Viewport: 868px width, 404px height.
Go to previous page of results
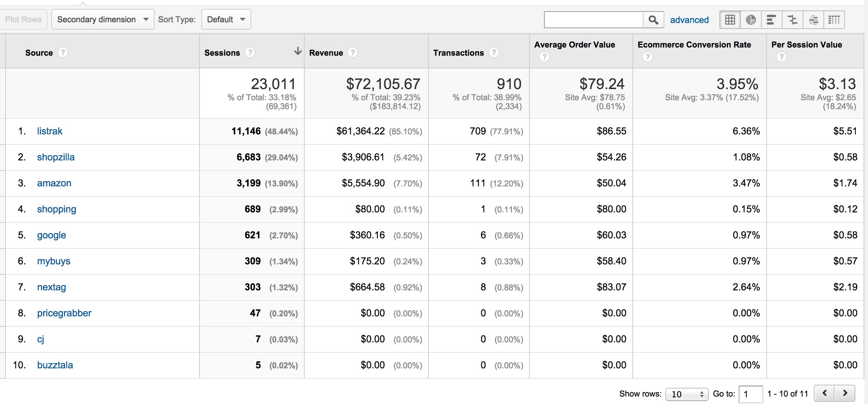coord(825,393)
